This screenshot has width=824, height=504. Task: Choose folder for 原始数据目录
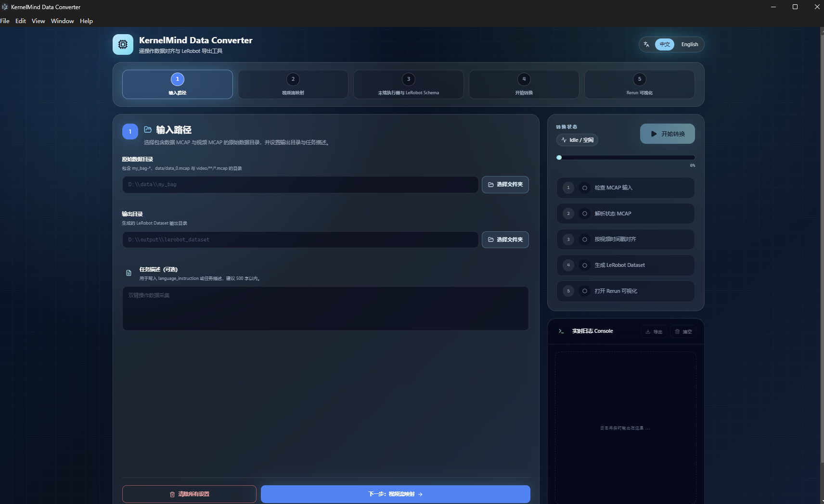(505, 185)
